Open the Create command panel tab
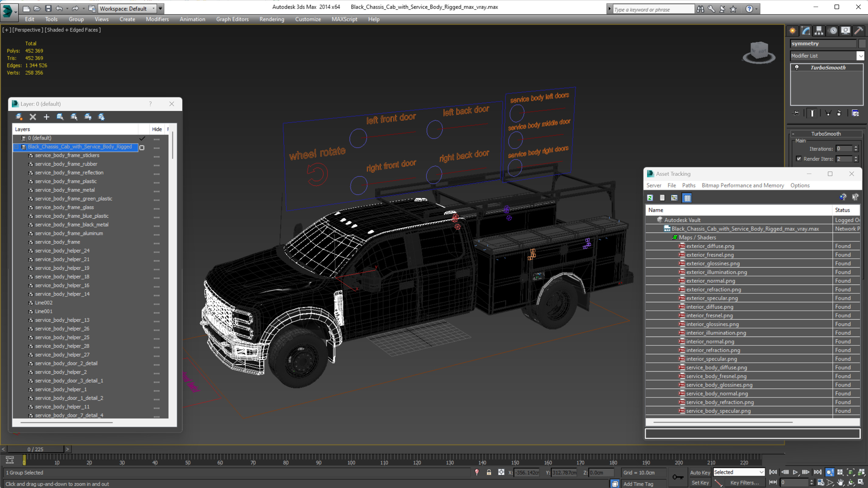This screenshot has height=488, width=868. 793,31
